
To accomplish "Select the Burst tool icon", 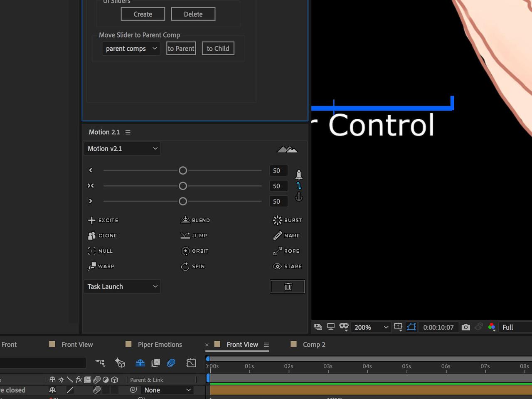I will [287, 220].
